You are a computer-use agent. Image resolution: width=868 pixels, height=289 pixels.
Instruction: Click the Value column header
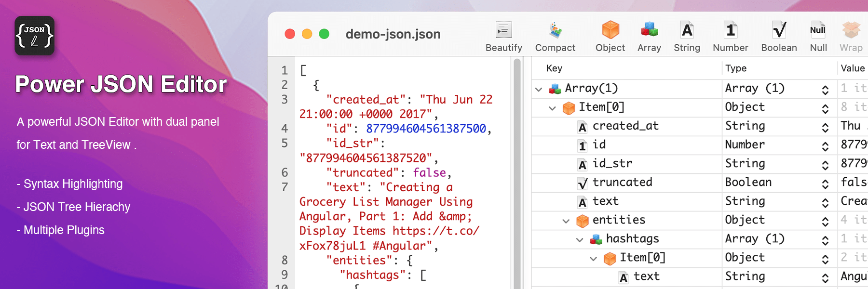(853, 68)
